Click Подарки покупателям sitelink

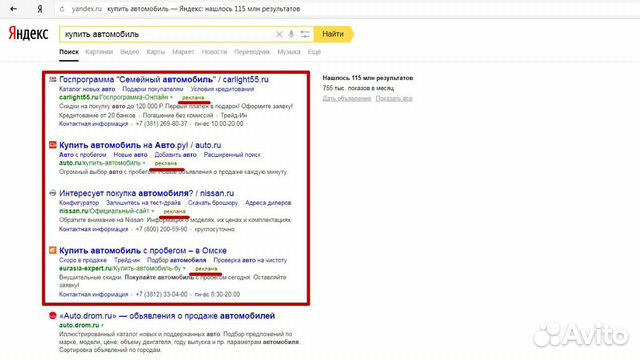coord(153,89)
